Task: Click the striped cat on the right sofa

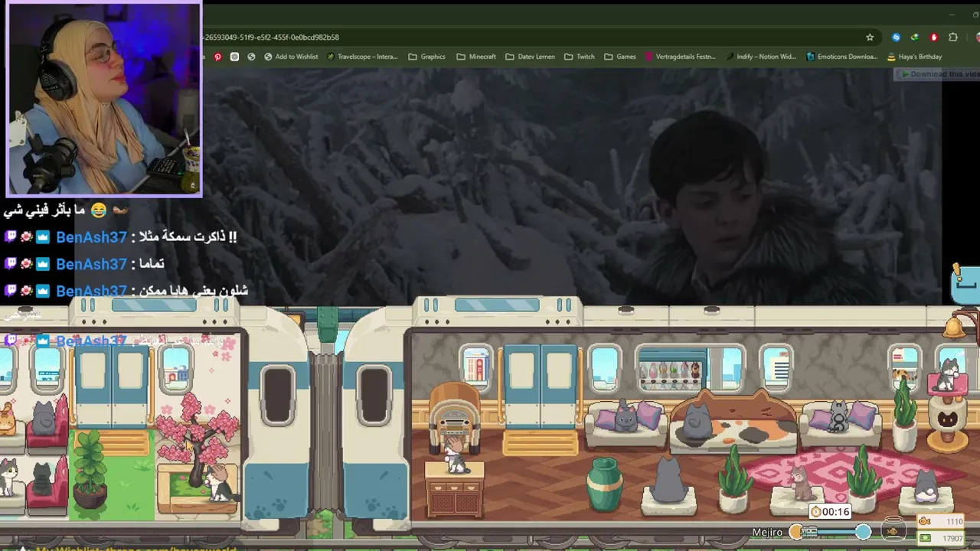Action: click(839, 418)
